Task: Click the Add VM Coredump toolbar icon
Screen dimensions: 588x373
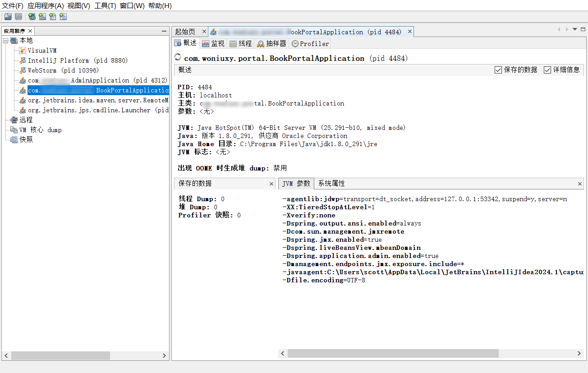Action: [53, 17]
